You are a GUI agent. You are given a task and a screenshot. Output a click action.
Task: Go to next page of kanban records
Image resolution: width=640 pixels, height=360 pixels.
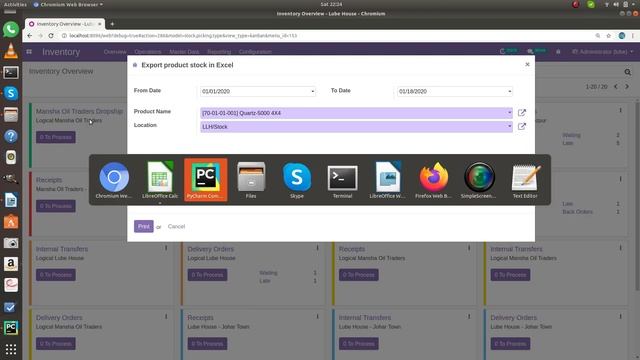pyautogui.click(x=627, y=87)
